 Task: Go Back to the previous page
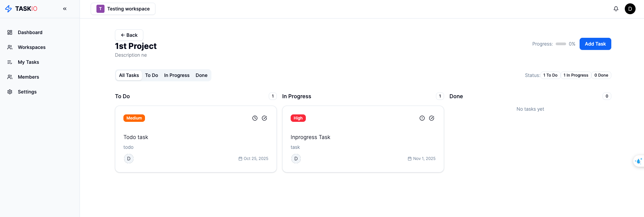click(x=129, y=35)
